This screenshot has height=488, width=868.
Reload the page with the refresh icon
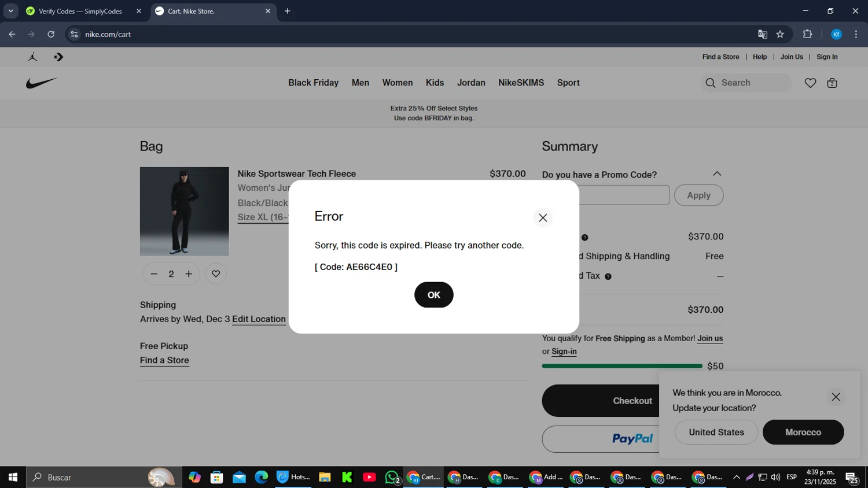pos(51,34)
